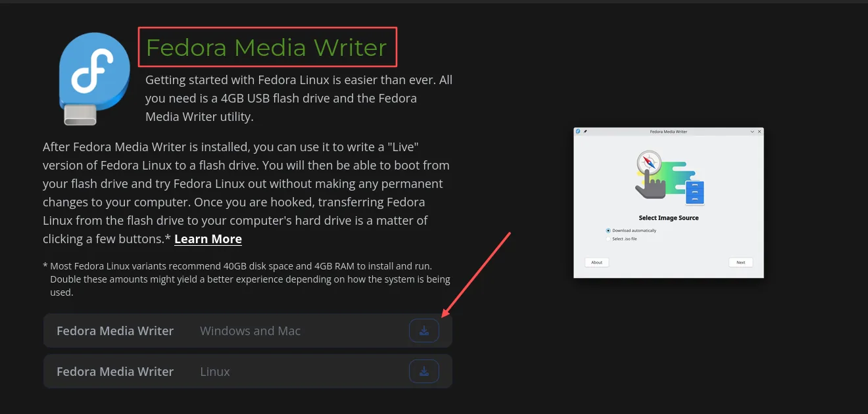Click the "Linux" platform label

pyautogui.click(x=215, y=372)
